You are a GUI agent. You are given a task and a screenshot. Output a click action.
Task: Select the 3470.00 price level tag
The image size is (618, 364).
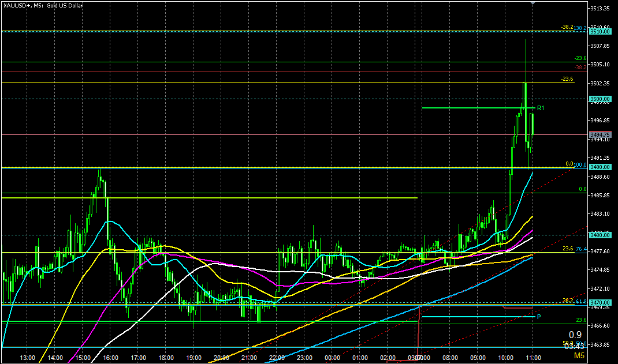(600, 303)
